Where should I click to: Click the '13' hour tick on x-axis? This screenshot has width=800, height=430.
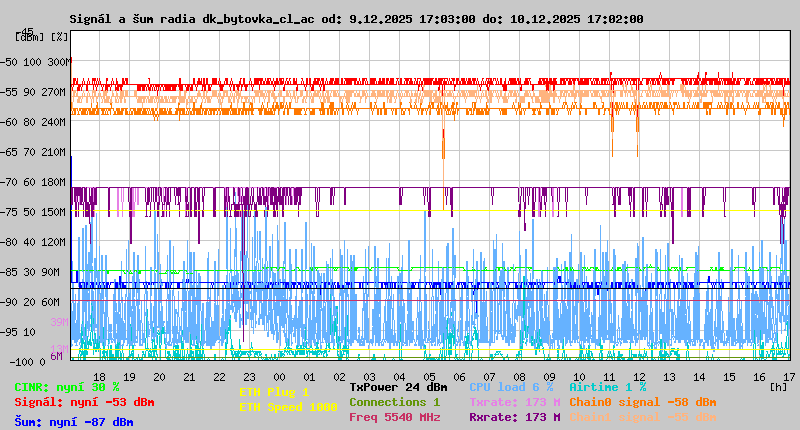click(x=669, y=377)
